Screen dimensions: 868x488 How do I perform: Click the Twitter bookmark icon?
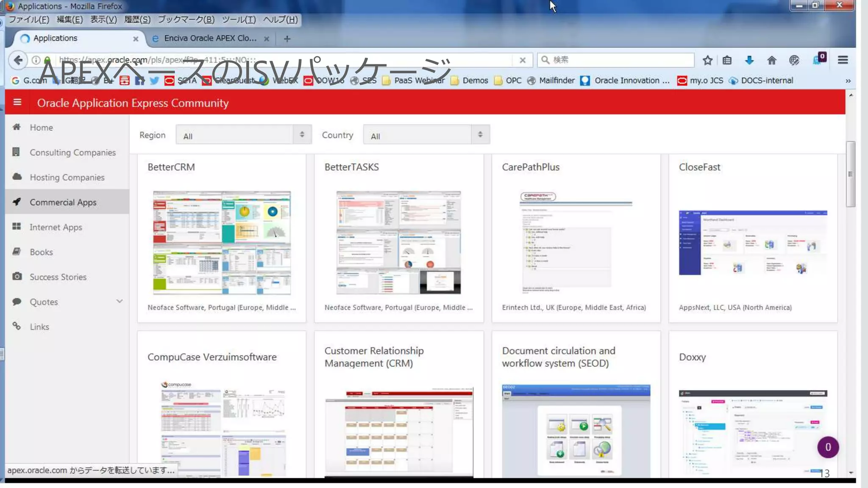coord(154,80)
